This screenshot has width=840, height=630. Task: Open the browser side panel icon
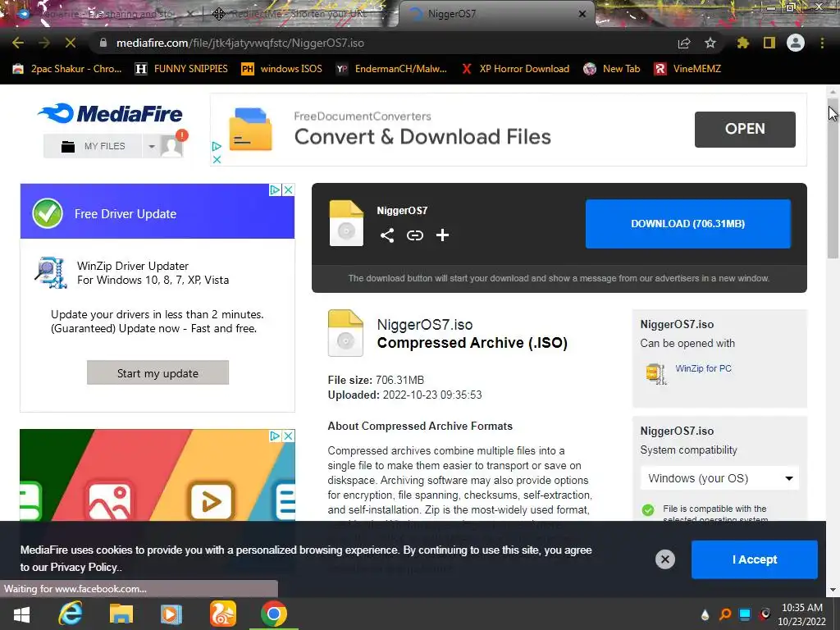[x=769, y=43]
